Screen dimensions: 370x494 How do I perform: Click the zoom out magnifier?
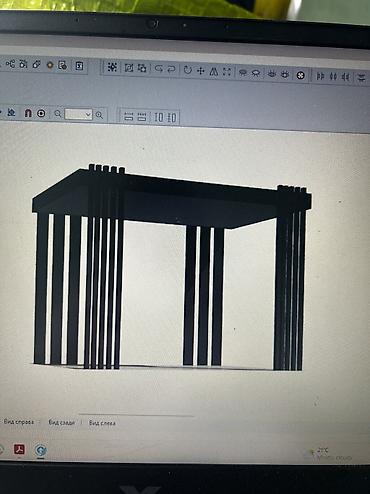click(58, 114)
